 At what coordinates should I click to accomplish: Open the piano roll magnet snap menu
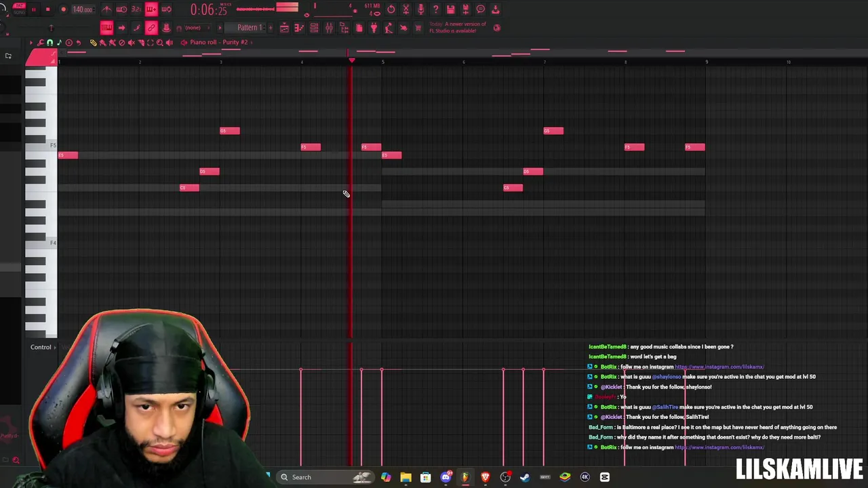[x=50, y=42]
